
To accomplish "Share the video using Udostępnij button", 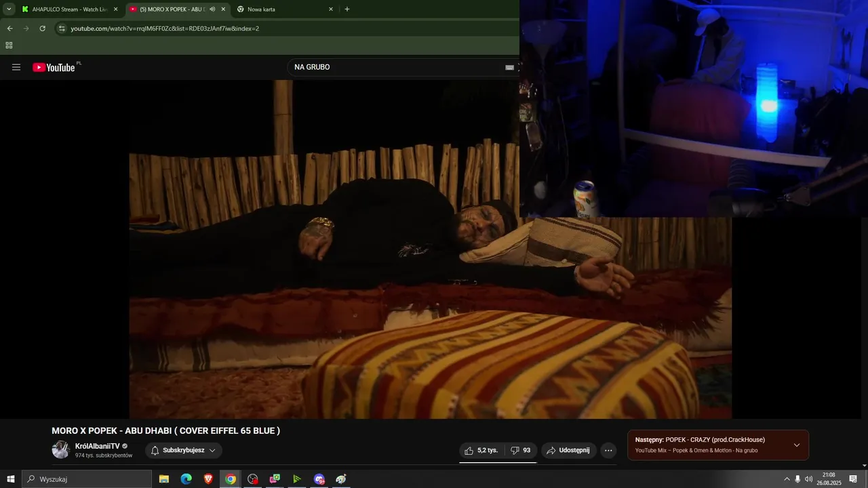I will [568, 450].
